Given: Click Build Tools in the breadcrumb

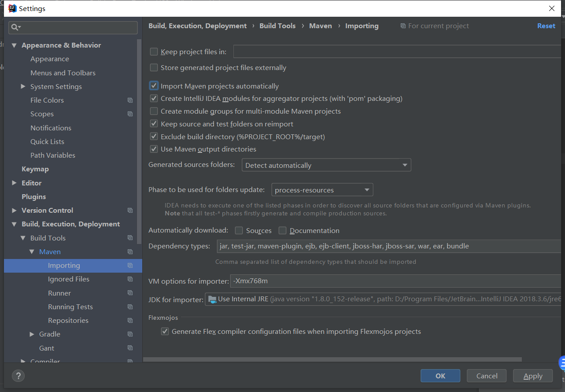Looking at the screenshot, I should (277, 26).
